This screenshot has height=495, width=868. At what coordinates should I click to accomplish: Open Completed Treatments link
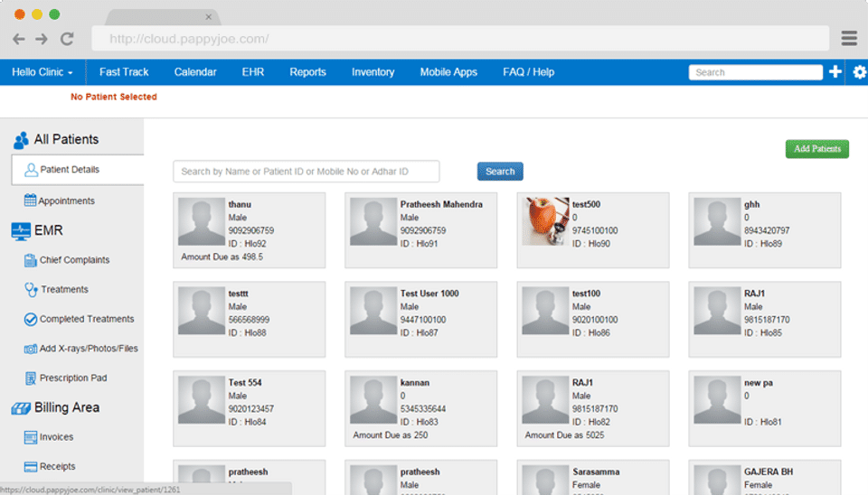pyautogui.click(x=87, y=319)
